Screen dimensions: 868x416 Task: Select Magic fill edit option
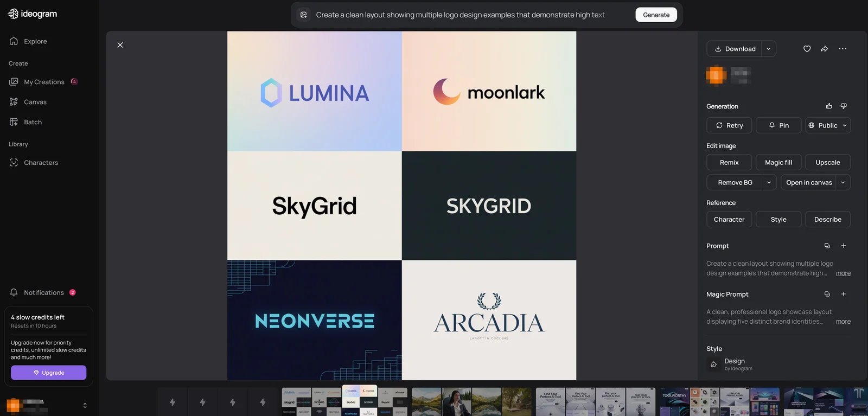[778, 162]
